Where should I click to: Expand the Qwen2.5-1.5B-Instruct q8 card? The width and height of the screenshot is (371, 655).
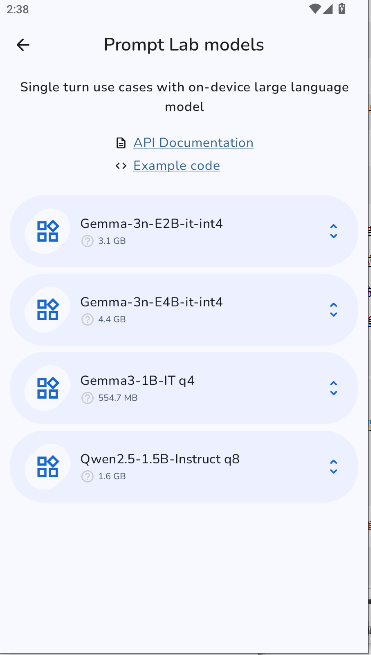click(333, 467)
